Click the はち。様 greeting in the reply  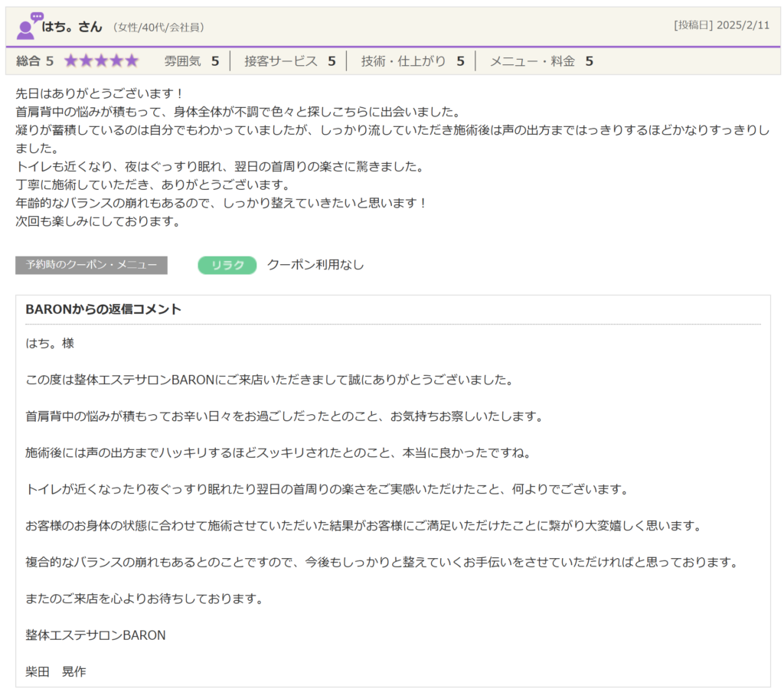50,344
